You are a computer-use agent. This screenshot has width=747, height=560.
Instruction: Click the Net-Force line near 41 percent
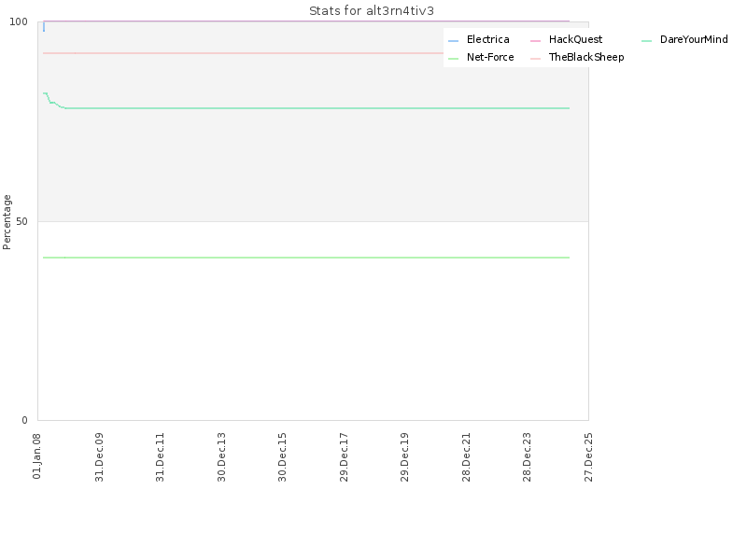(x=306, y=258)
